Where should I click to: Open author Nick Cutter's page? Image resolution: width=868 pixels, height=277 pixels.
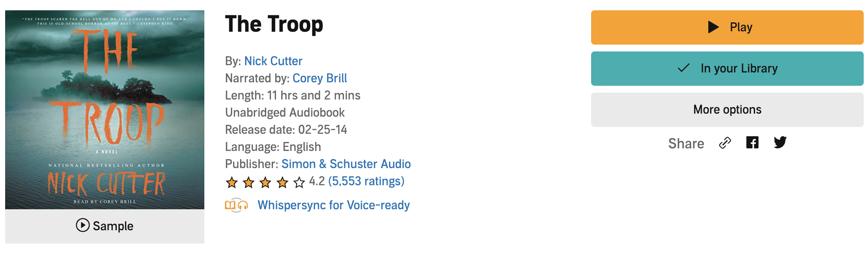273,61
